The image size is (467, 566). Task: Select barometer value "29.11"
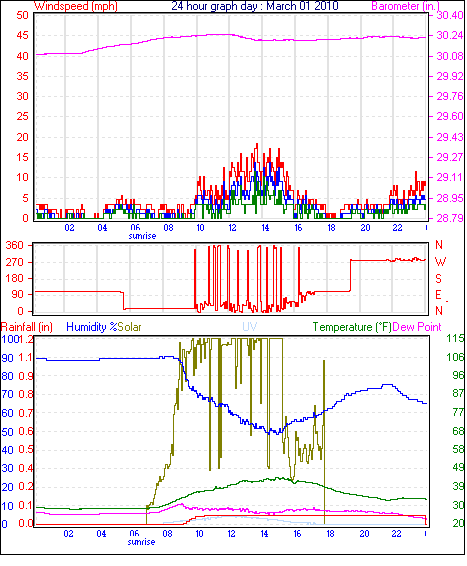(x=450, y=177)
